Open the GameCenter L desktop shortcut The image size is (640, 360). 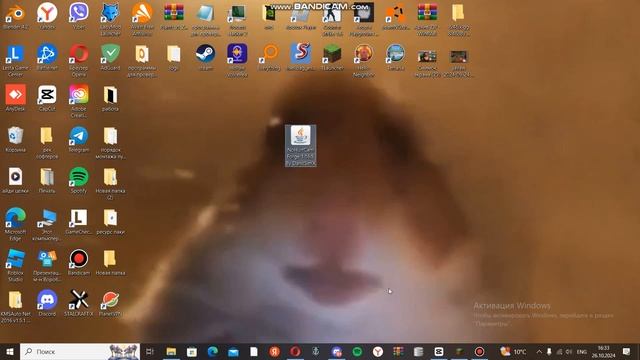tap(79, 221)
